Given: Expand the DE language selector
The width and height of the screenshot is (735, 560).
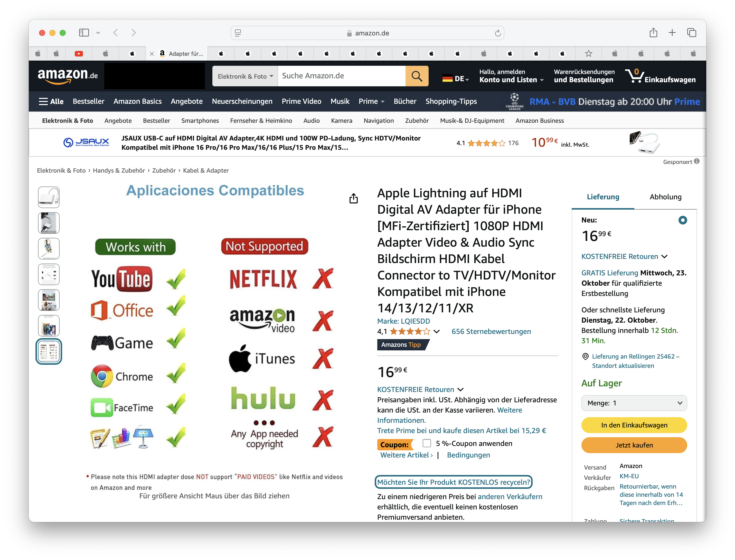Looking at the screenshot, I should pos(456,79).
